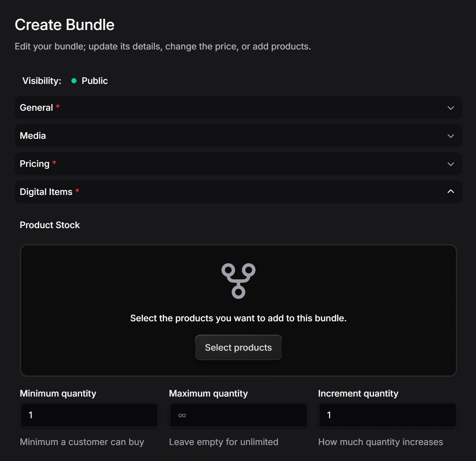Click the Product Stock heading
Screen dimensions: 476x461
50,225
